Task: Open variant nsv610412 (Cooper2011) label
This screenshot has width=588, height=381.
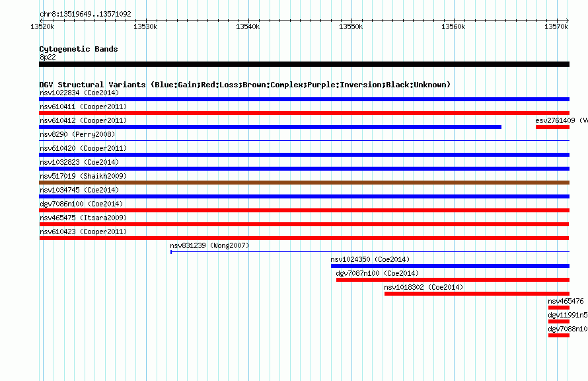Action: point(83,120)
